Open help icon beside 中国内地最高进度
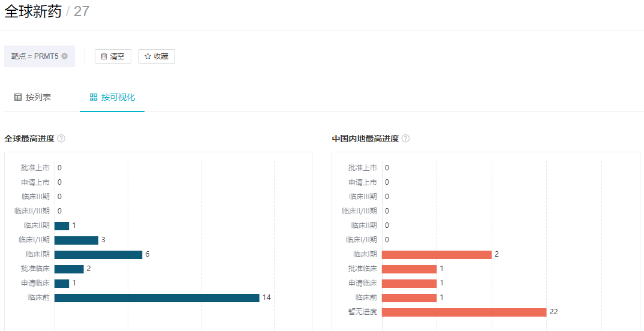 coord(405,139)
